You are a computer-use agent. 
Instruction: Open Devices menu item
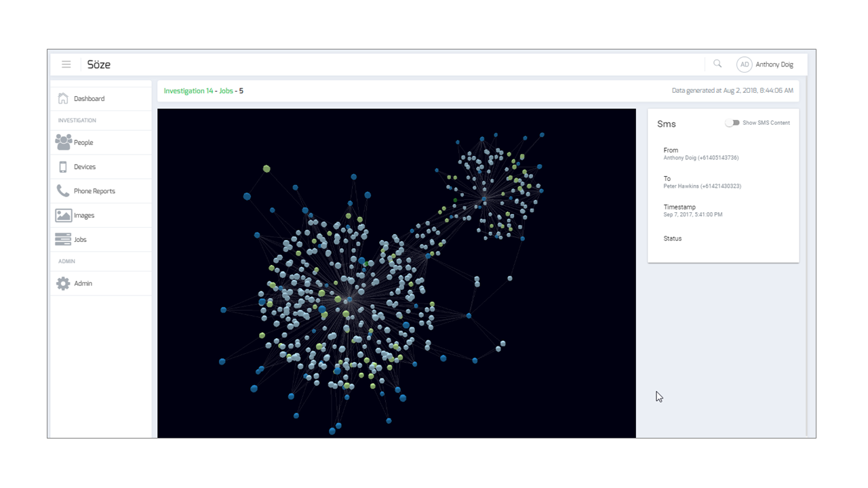(101, 167)
